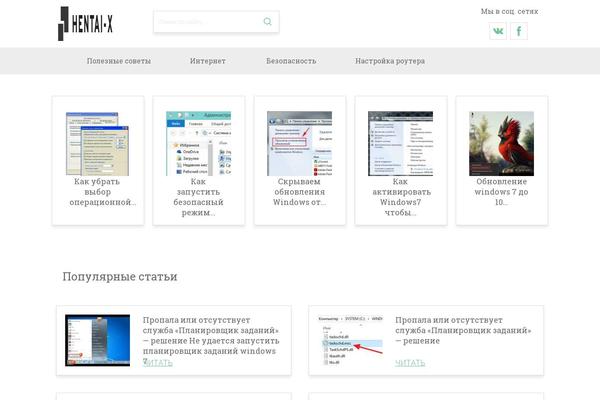This screenshot has height=400, width=600.
Task: Open the file list with red arrow thumbnail
Action: 350,340
